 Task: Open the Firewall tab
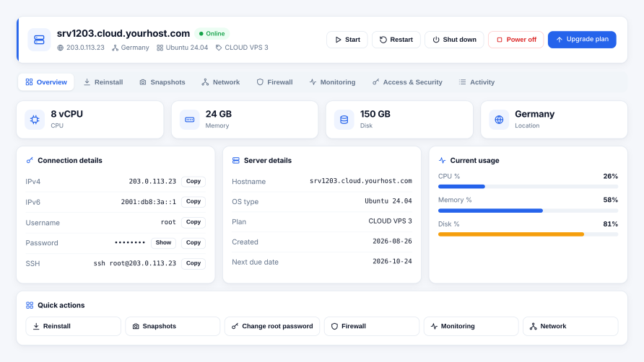click(x=274, y=82)
